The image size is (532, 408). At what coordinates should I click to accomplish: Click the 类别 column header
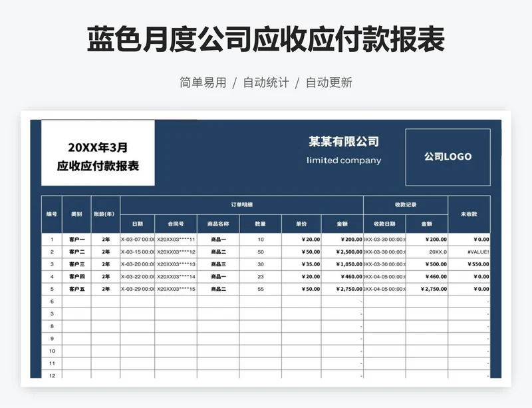(x=76, y=214)
